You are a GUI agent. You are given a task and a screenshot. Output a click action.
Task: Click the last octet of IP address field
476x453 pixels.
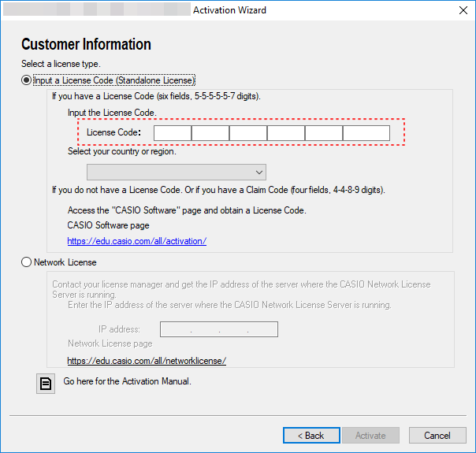tap(263, 329)
